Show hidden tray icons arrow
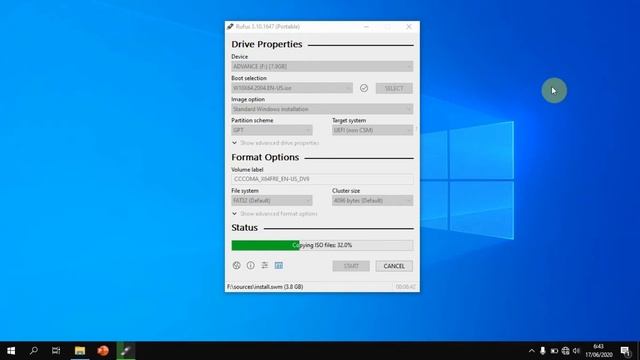Screen dimensions: 640x360 pos(531,351)
